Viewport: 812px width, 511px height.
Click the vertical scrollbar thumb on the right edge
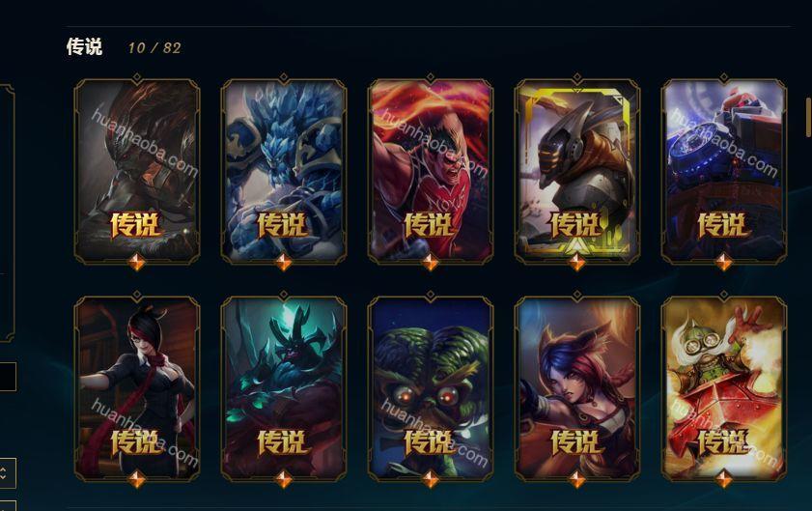click(x=808, y=117)
